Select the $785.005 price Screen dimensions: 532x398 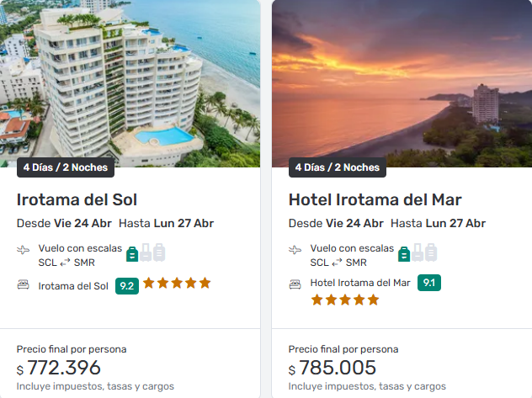tap(336, 368)
